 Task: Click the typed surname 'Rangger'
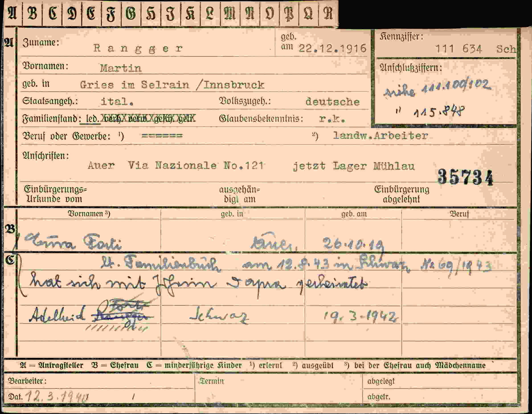click(x=138, y=49)
